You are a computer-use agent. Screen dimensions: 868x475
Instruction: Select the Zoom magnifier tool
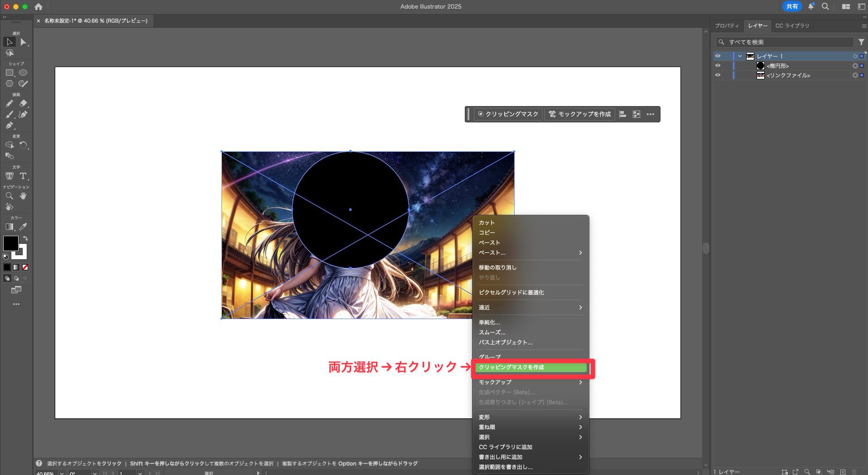(x=10, y=196)
